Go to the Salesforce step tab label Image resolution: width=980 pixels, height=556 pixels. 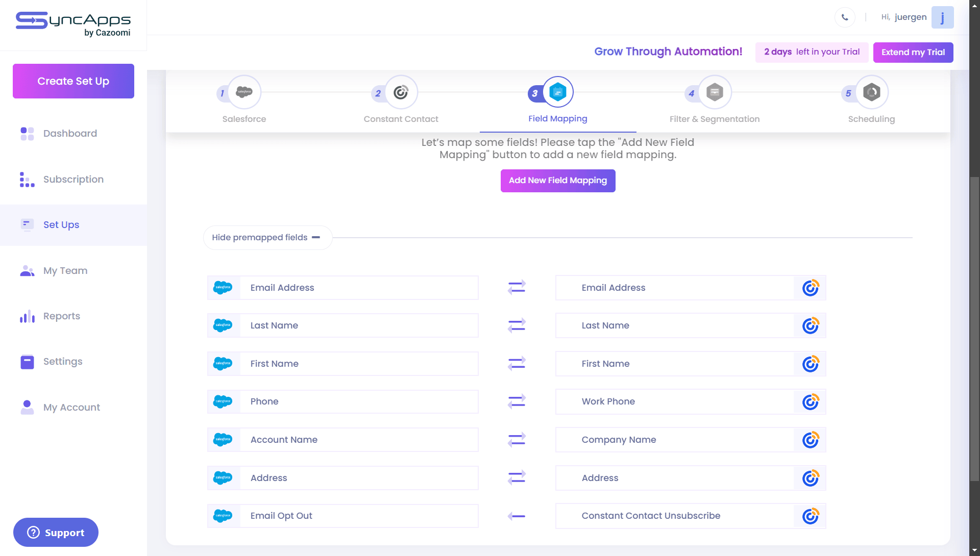pos(244,119)
